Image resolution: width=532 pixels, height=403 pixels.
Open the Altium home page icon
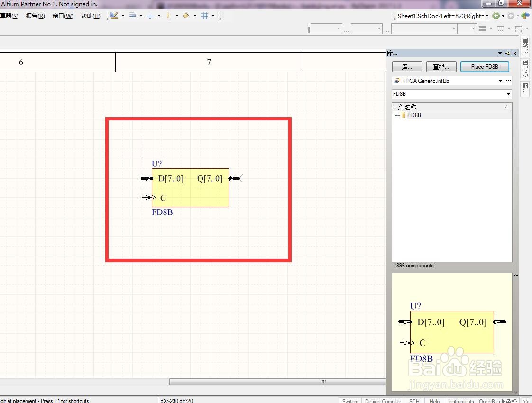(x=525, y=16)
